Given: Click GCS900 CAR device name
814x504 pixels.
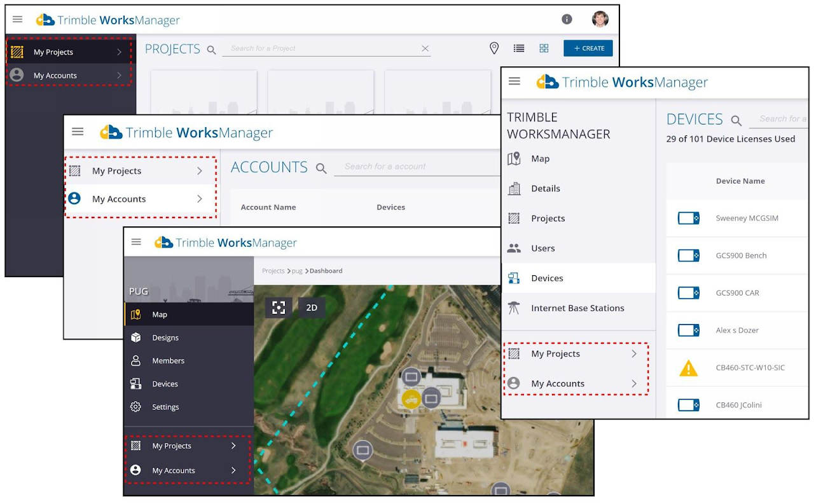Looking at the screenshot, I should (738, 293).
